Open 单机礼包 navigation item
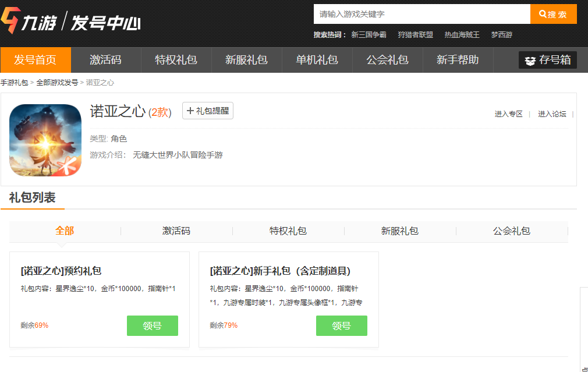The image size is (588, 372). 317,60
